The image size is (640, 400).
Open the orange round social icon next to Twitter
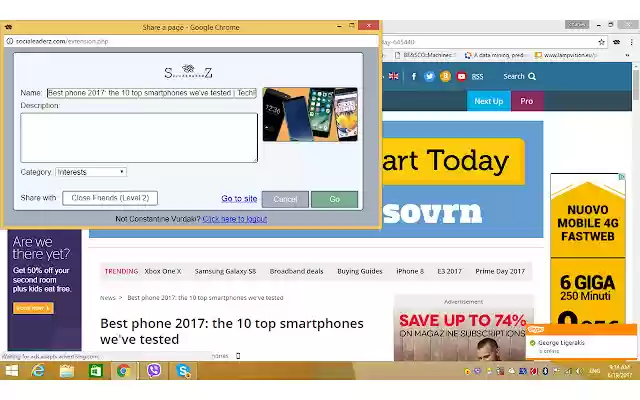[x=445, y=76]
